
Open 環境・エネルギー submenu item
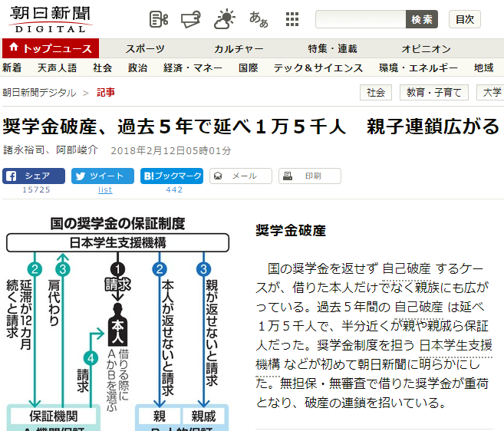[x=418, y=67]
